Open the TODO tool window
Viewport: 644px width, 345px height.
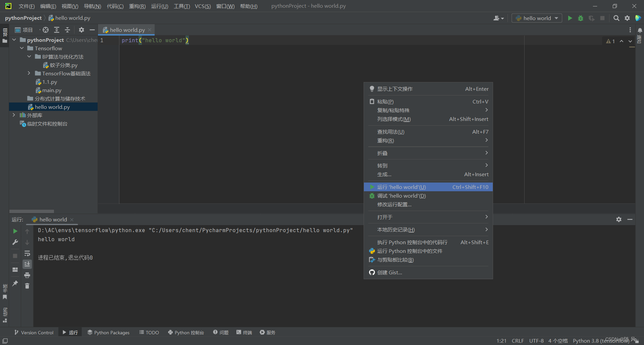(x=149, y=332)
